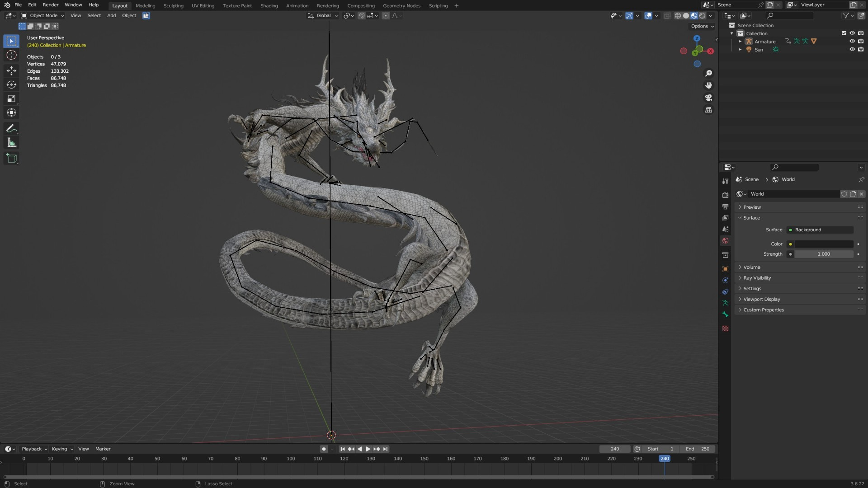868x488 pixels.
Task: Hide Sun in the viewport
Action: coord(852,49)
